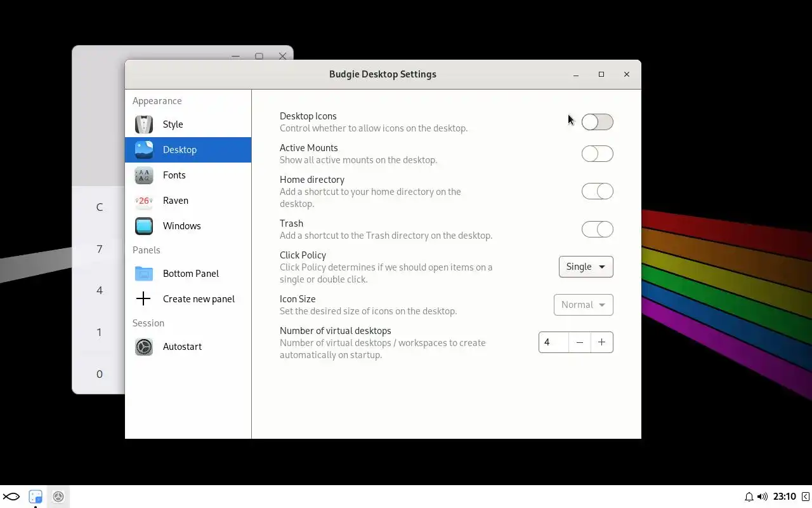Increase number of virtual desktops with plus

pyautogui.click(x=602, y=342)
